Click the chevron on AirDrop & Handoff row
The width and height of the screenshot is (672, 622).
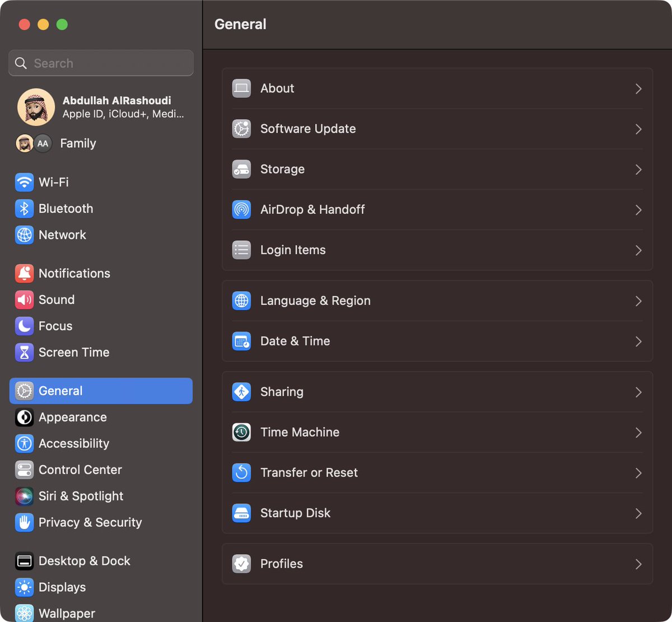[x=638, y=209]
